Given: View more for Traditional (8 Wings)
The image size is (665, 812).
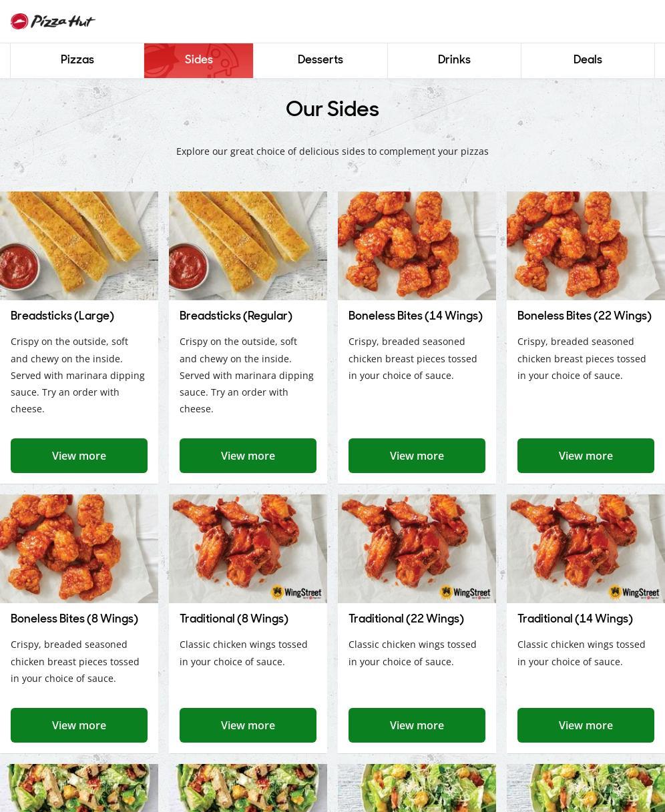Looking at the screenshot, I should coord(248,725).
